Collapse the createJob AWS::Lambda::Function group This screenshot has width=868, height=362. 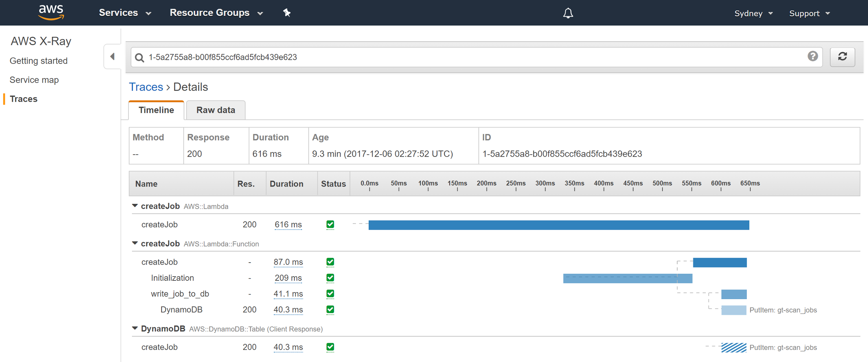(x=135, y=244)
